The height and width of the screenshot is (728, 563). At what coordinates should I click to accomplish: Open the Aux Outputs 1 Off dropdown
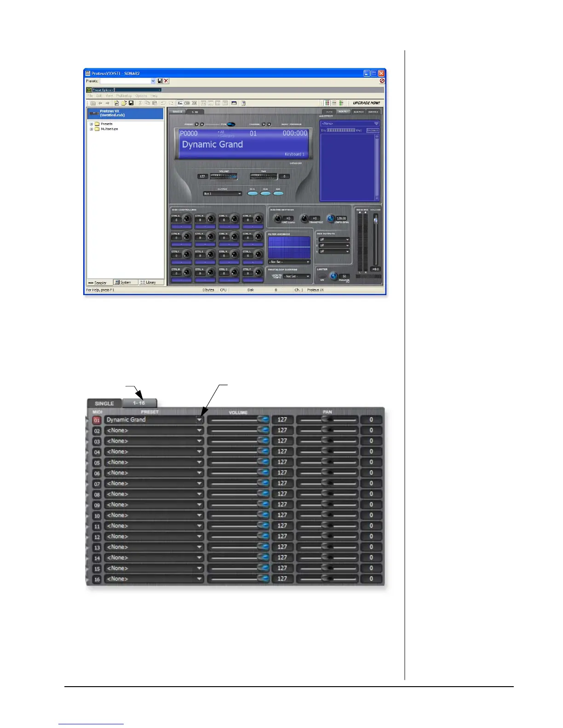[334, 239]
